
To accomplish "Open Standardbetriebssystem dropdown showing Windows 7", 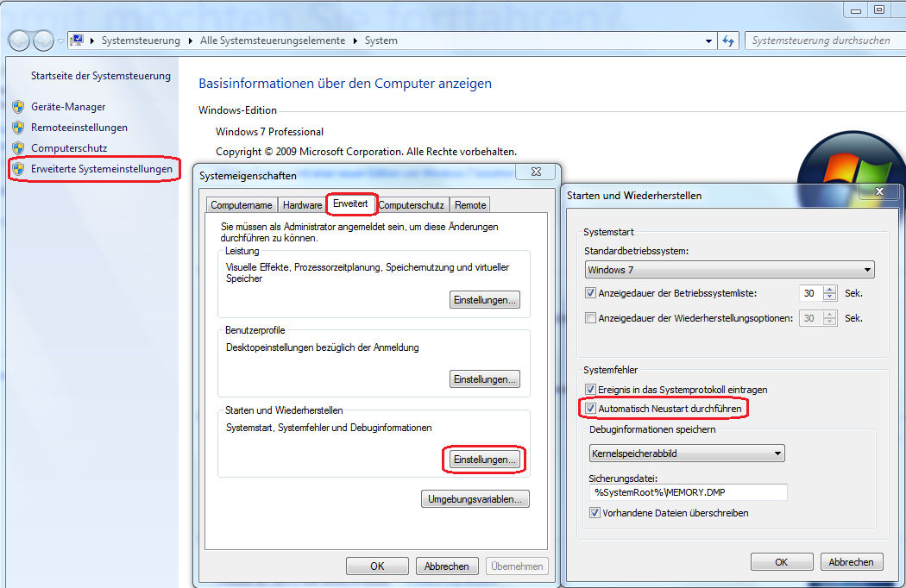I will [x=729, y=270].
